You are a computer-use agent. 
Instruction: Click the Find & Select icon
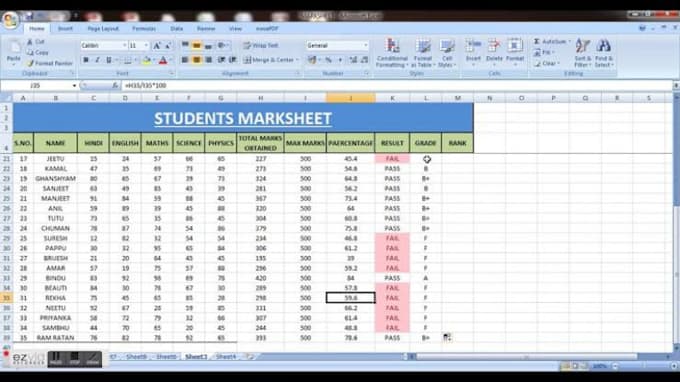[603, 52]
